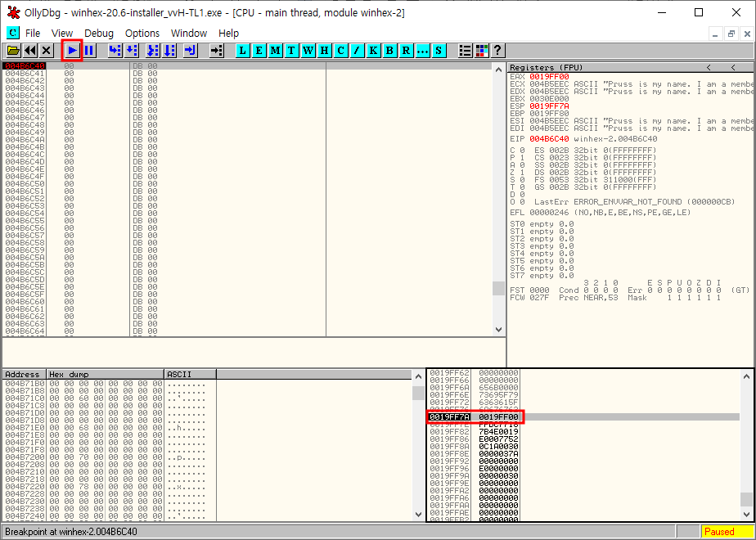Click the Hex dump column header
This screenshot has height=540, width=756.
click(105, 374)
